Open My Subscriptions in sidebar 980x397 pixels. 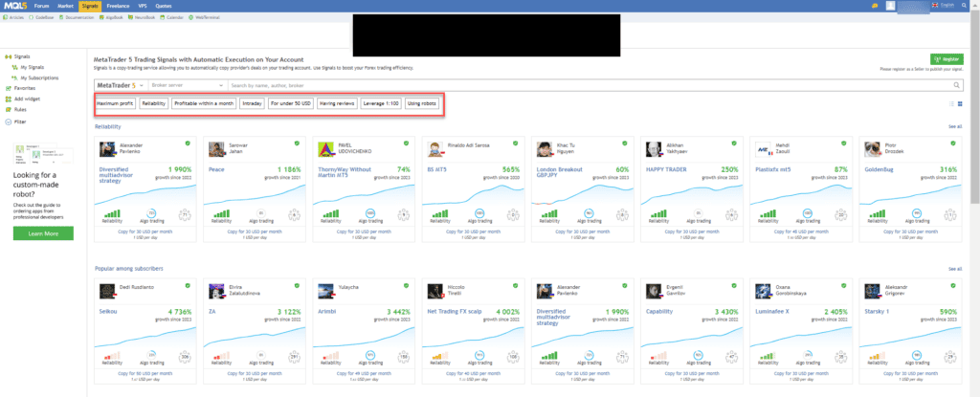pyautogui.click(x=39, y=78)
